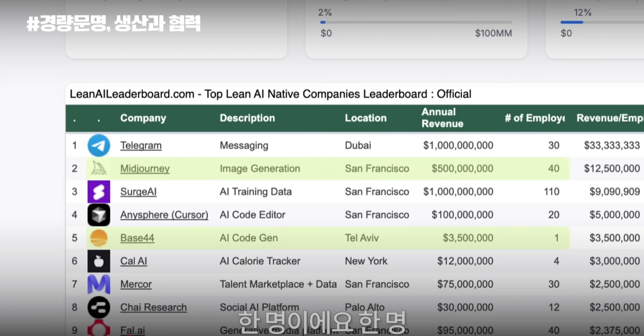Open the Base44 company link
644x336 pixels.
(137, 238)
